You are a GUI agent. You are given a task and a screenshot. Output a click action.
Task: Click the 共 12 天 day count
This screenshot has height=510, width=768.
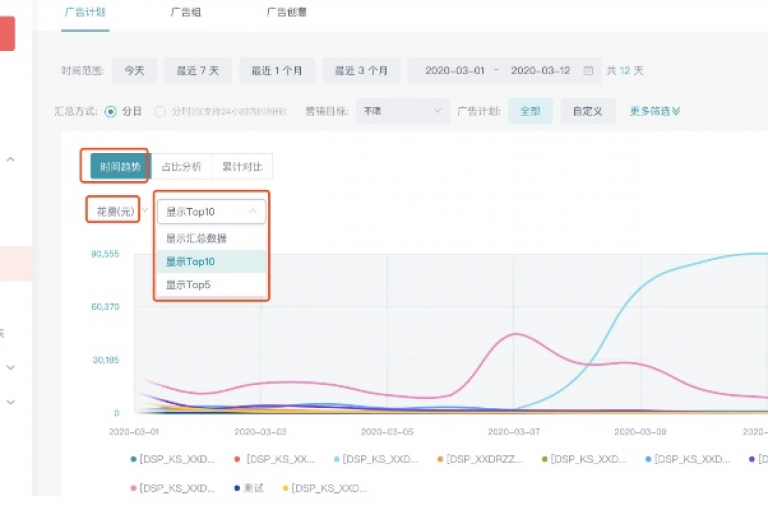(x=625, y=71)
